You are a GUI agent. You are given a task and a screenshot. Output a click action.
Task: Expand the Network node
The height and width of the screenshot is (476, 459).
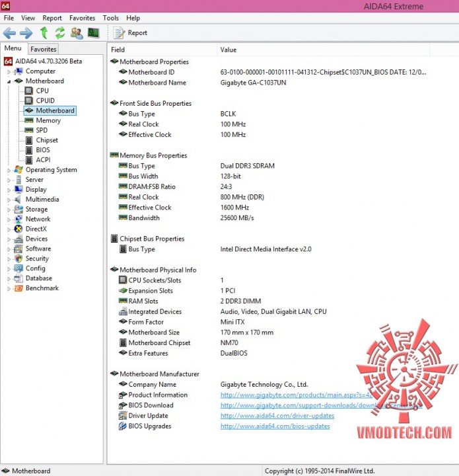tap(9, 219)
